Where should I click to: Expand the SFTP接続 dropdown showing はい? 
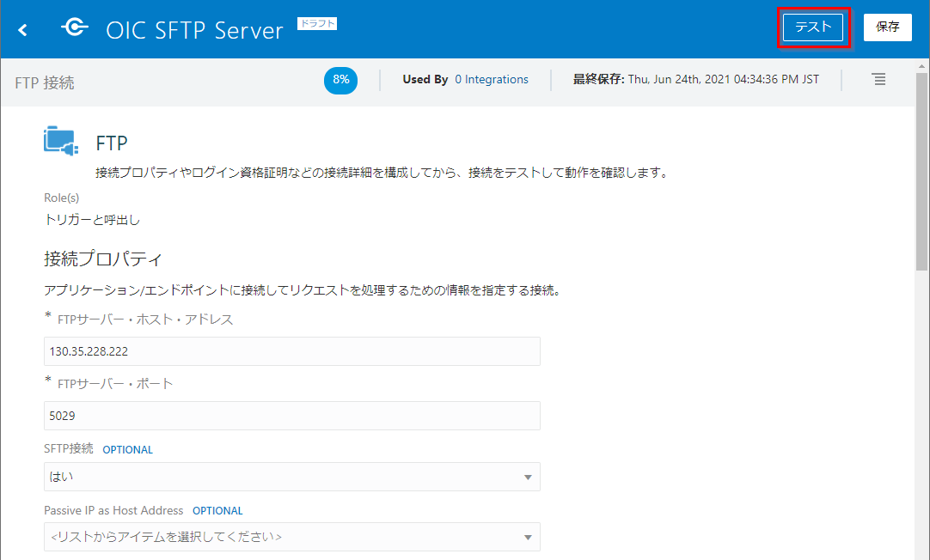(291, 477)
